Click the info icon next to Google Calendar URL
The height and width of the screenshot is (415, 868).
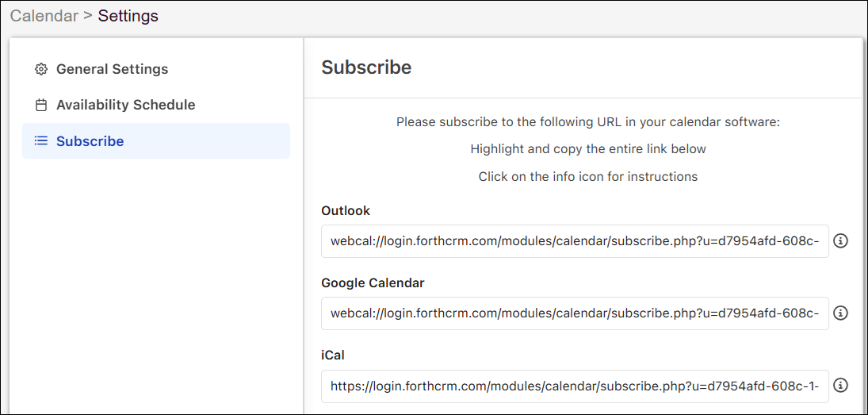840,313
